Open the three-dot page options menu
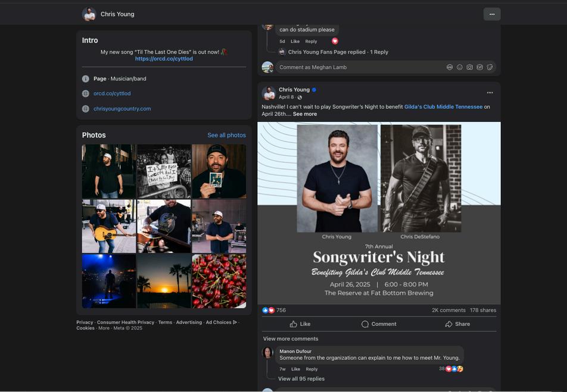 tap(492, 14)
